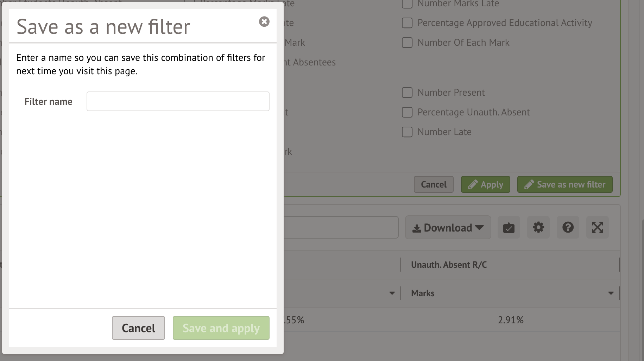Expand table to fullscreen
The image size is (644, 361).
pos(597,228)
